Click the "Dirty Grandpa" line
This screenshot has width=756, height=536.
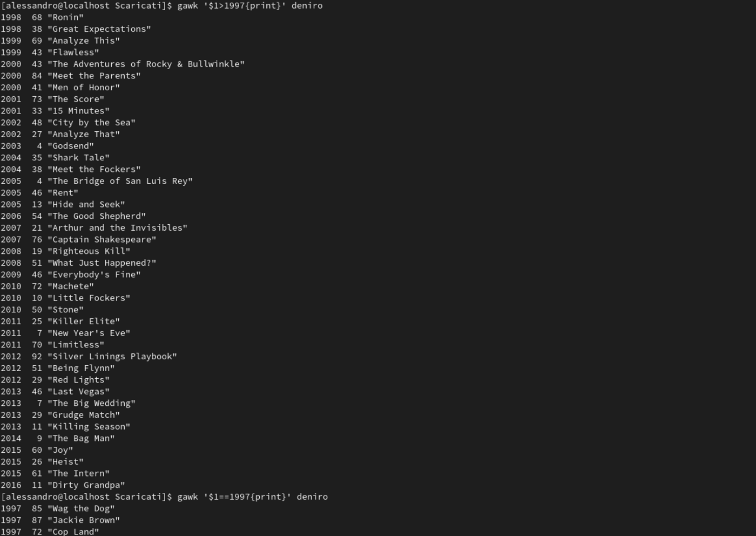coord(86,485)
